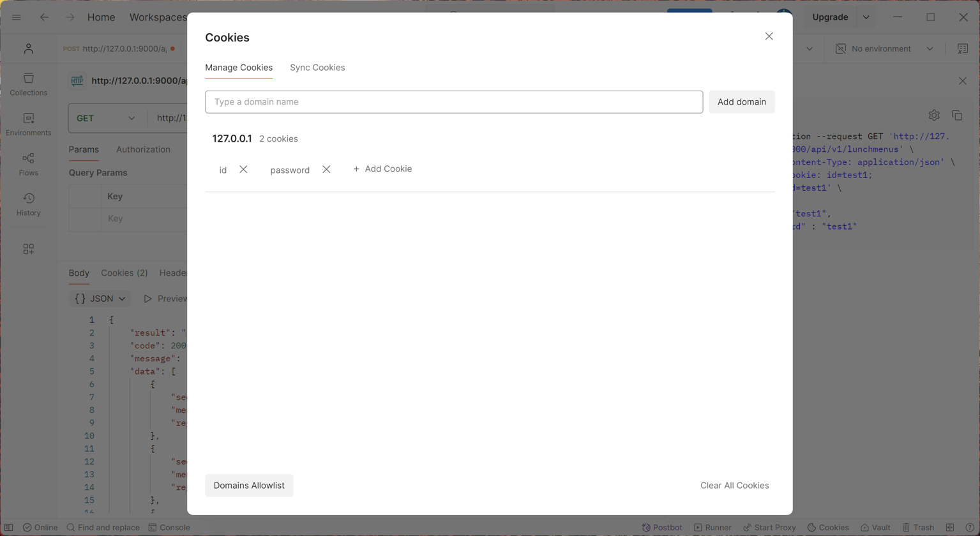
Task: Go forward using the forward arrow
Action: (70, 17)
